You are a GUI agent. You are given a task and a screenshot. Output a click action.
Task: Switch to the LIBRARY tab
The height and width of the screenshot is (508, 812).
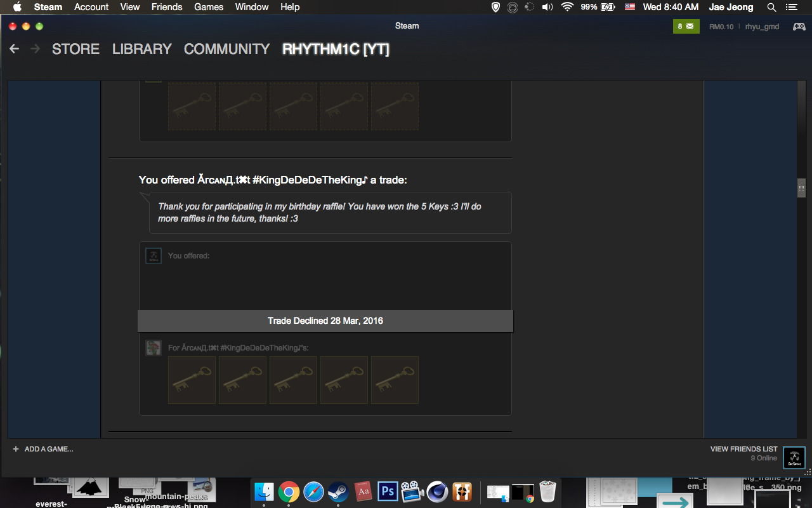pyautogui.click(x=141, y=49)
